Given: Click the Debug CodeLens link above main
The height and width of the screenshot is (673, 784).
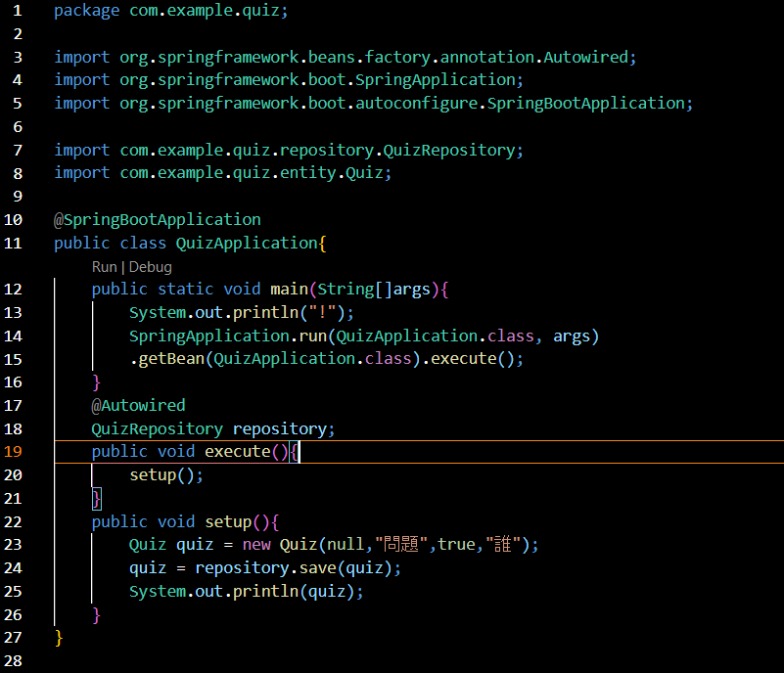Looking at the screenshot, I should point(150,266).
